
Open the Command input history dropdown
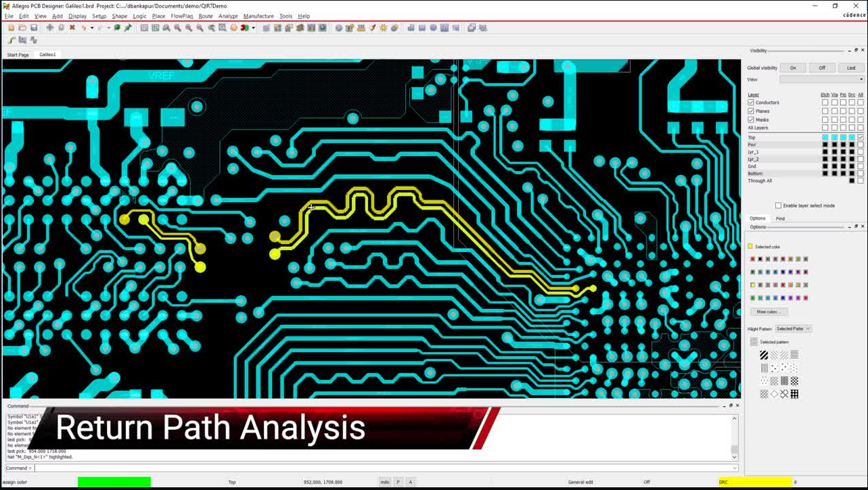pos(735,468)
